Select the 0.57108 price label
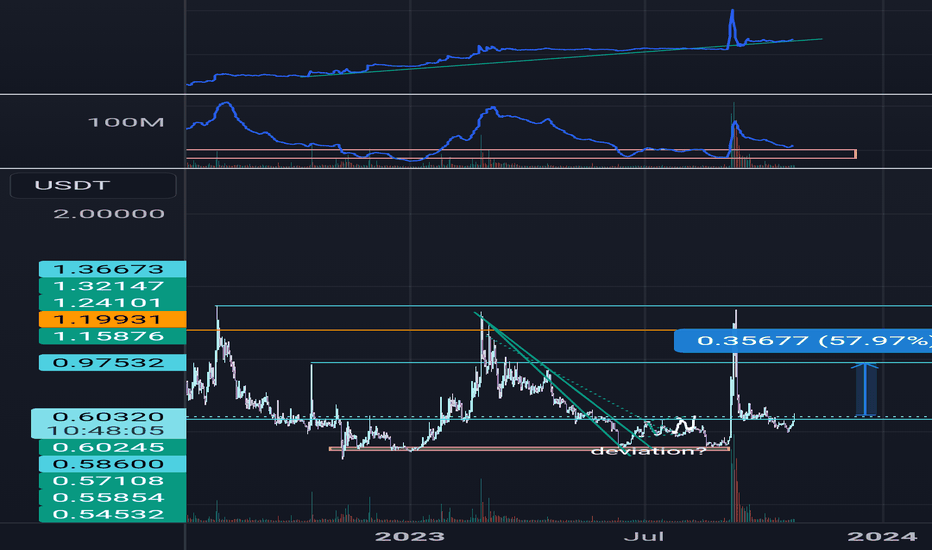 click(112, 480)
